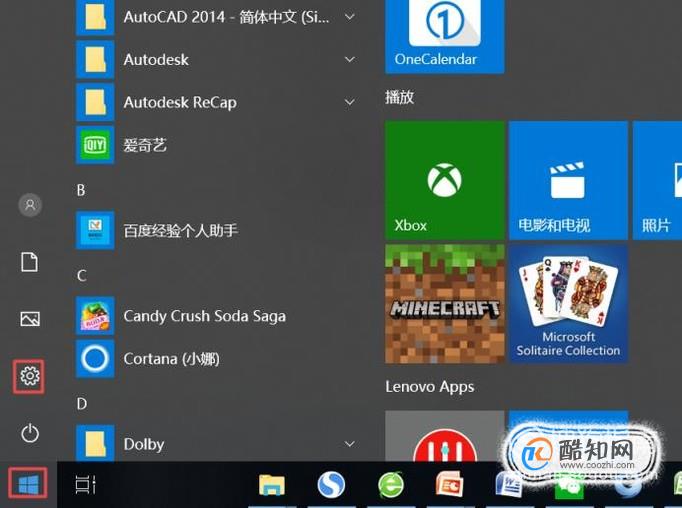Select the Candy Crush Soda Saga label

[204, 316]
